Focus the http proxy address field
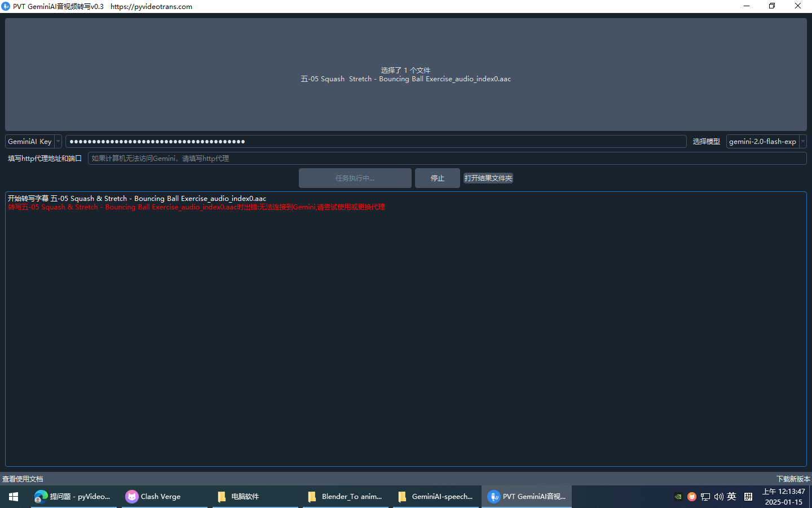 coord(447,159)
